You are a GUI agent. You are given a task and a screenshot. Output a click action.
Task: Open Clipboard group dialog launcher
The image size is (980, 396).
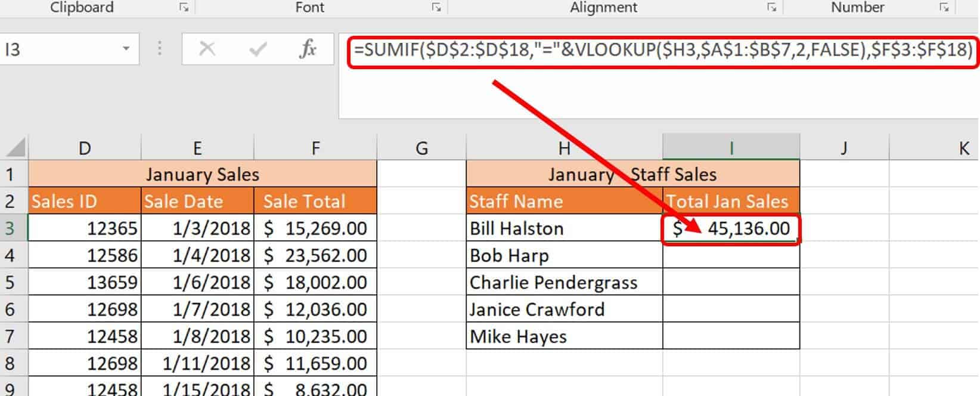tap(184, 8)
